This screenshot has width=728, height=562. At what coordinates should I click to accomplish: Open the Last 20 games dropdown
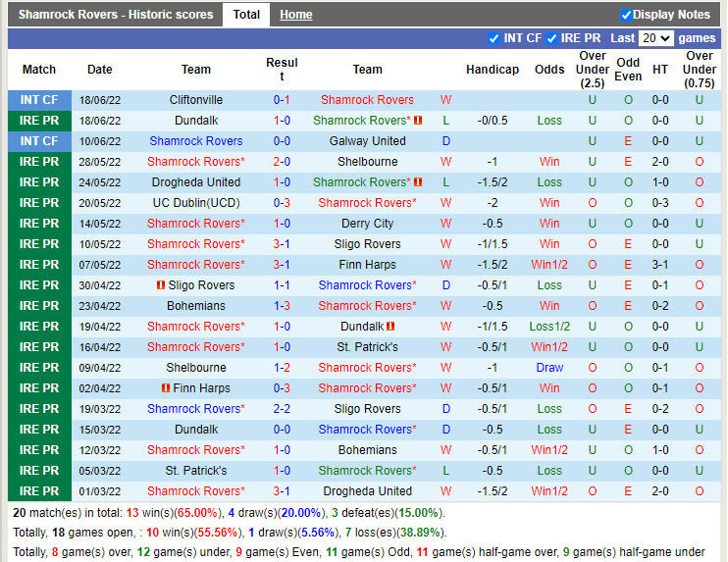[x=655, y=38]
